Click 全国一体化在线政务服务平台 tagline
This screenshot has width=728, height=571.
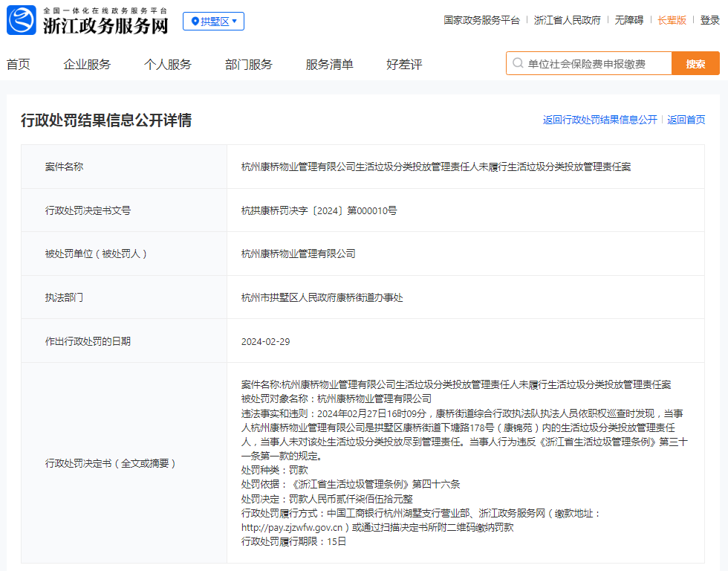pos(105,10)
